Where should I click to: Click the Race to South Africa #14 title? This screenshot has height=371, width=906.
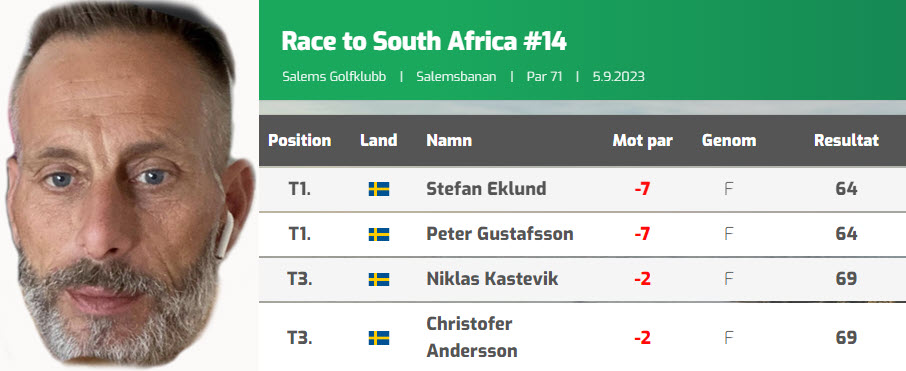click(424, 41)
